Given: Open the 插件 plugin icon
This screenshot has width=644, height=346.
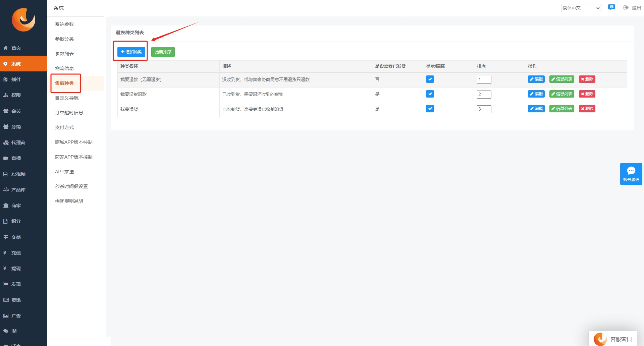Looking at the screenshot, I should [6, 79].
